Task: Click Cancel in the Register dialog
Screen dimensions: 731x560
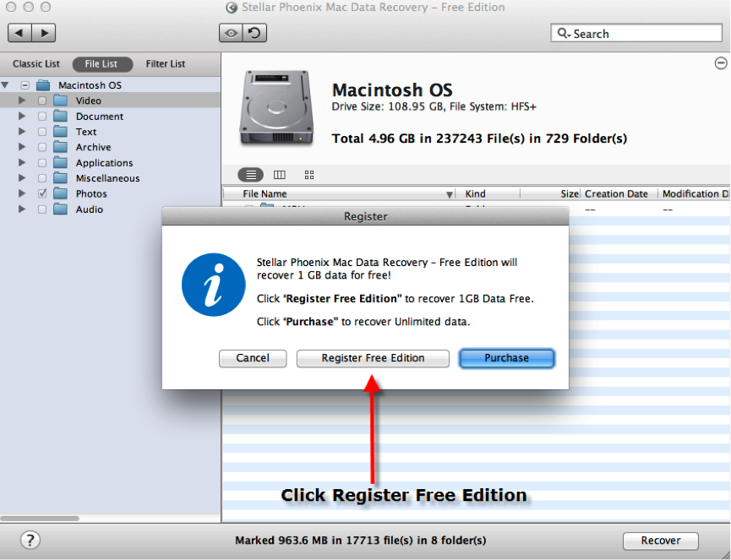Action: pos(253,358)
